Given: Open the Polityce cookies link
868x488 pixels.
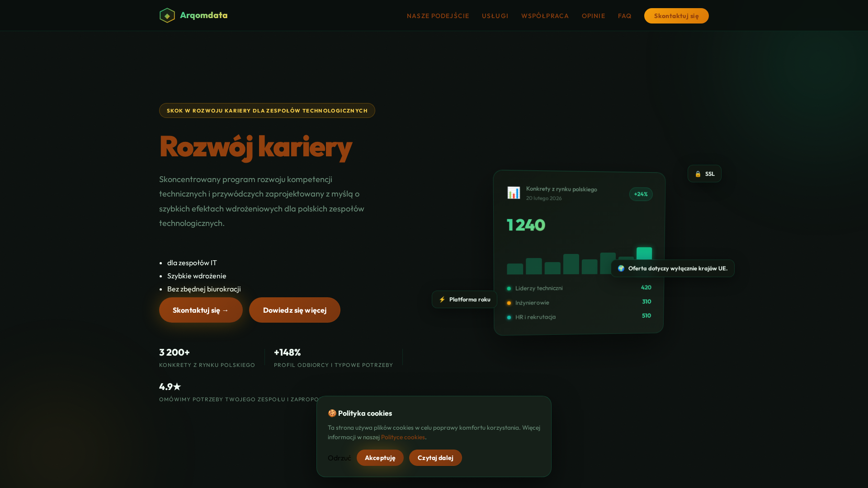Looking at the screenshot, I should (403, 437).
